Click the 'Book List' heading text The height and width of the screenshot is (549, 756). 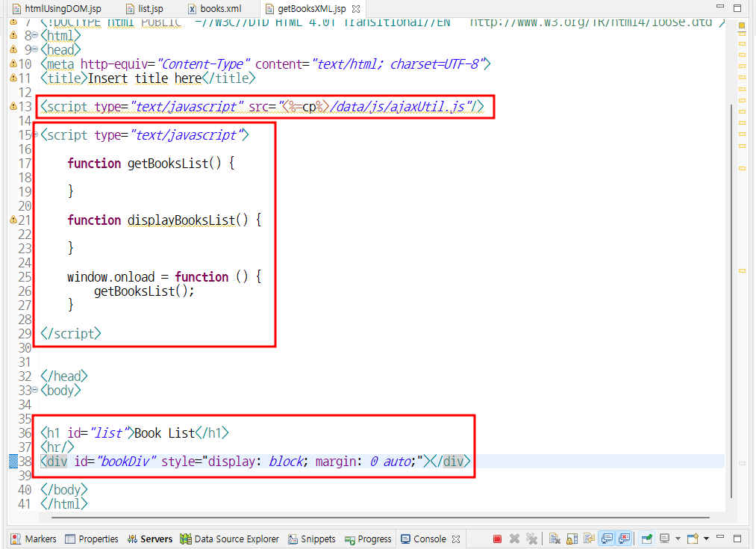(164, 432)
